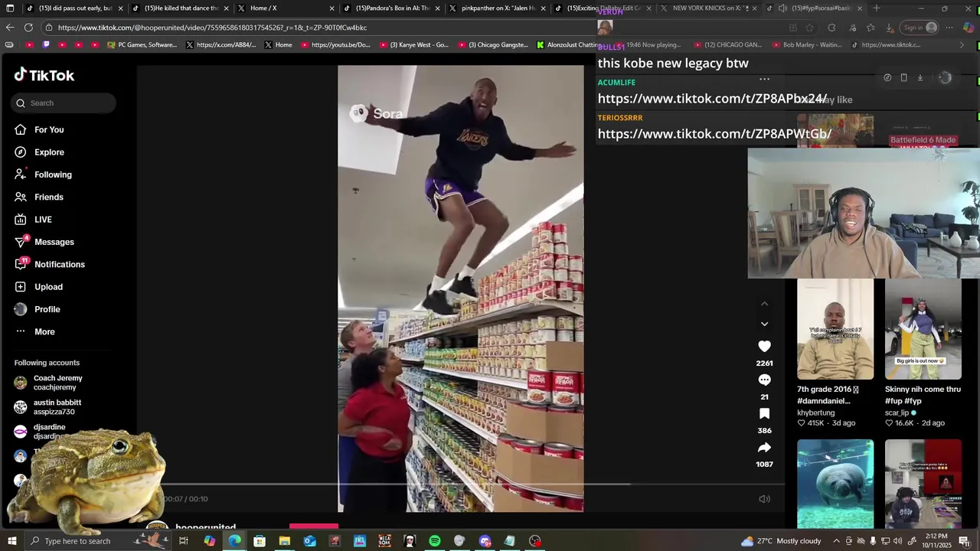The width and height of the screenshot is (980, 551).
Task: Open the LIVE section
Action: [x=33, y=220]
